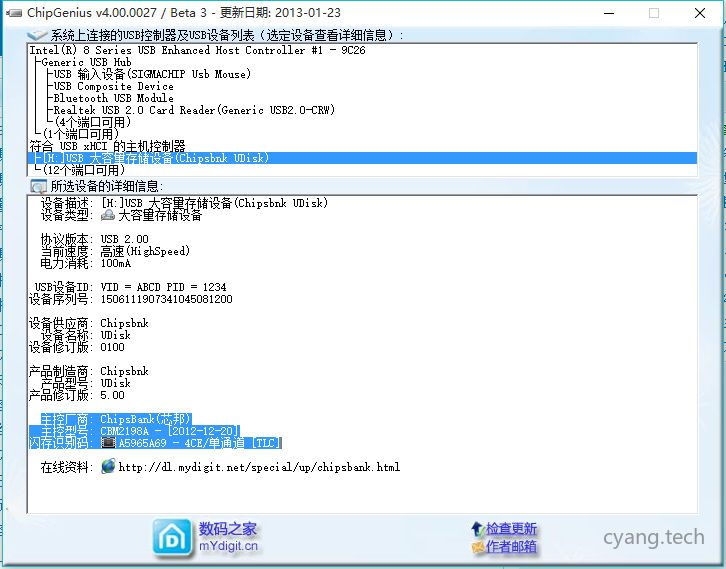Select the Bluetooth USB Module entry
This screenshot has height=569, width=726.
113,98
